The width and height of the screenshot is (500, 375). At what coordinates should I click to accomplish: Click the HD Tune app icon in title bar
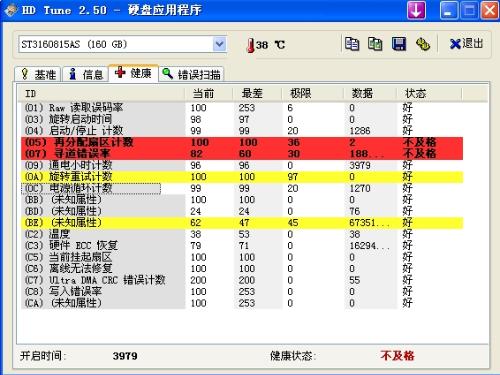10,10
